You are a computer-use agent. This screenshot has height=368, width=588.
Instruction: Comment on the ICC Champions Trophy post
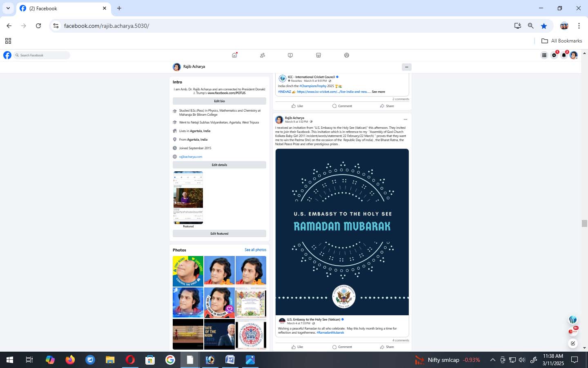tap(342, 106)
